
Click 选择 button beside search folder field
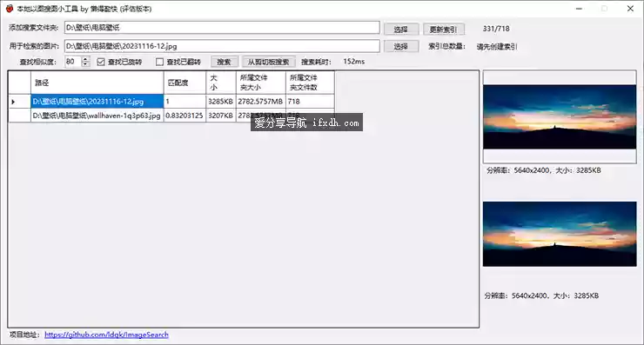pyautogui.click(x=401, y=30)
